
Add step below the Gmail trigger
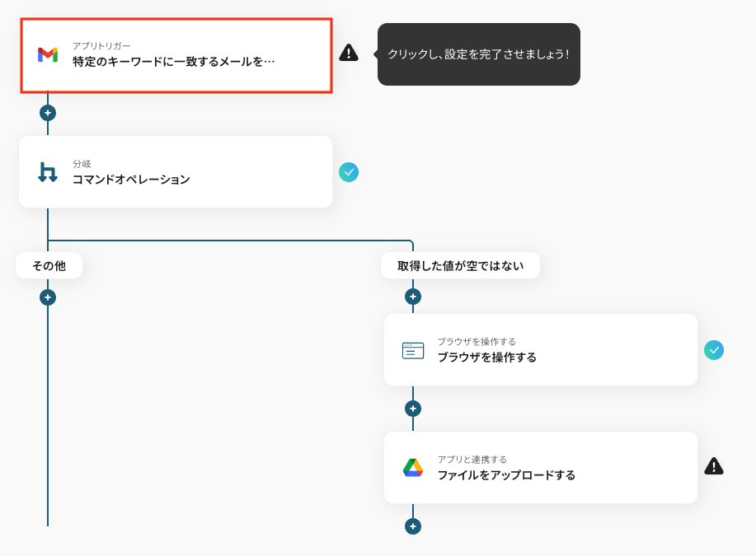(48, 113)
